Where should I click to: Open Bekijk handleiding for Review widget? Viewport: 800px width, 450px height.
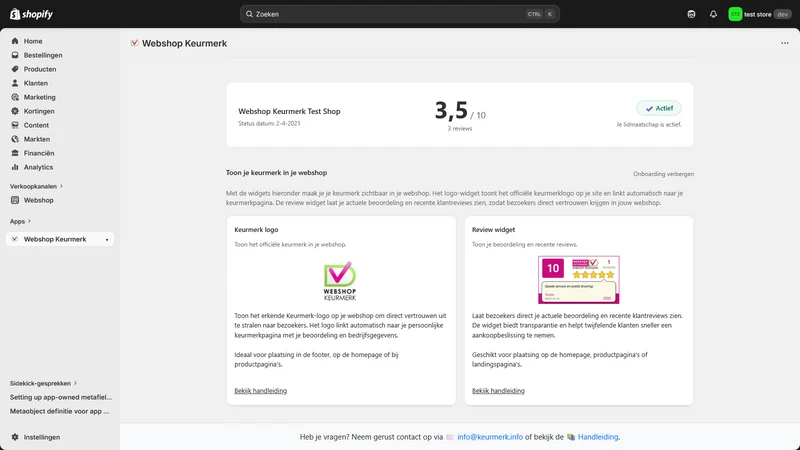coord(498,391)
